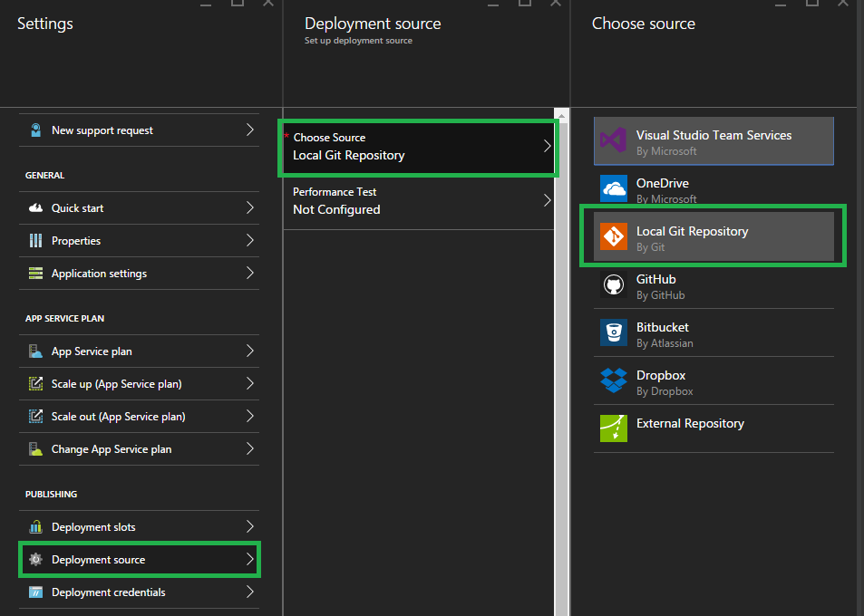This screenshot has width=864, height=616.
Task: Click the Quick start cloud icon
Action: pos(35,208)
